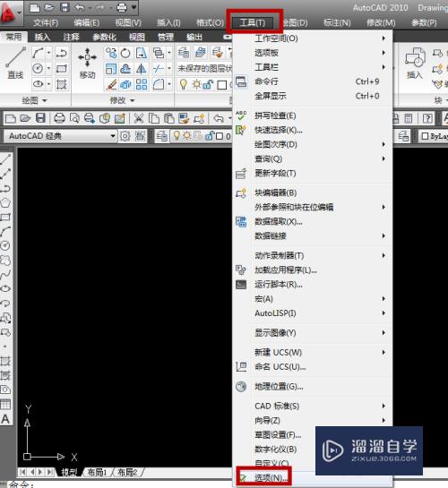Click the Cut scissors icon in standard toolbar
Screen dimensions: 448x488
(x=139, y=118)
